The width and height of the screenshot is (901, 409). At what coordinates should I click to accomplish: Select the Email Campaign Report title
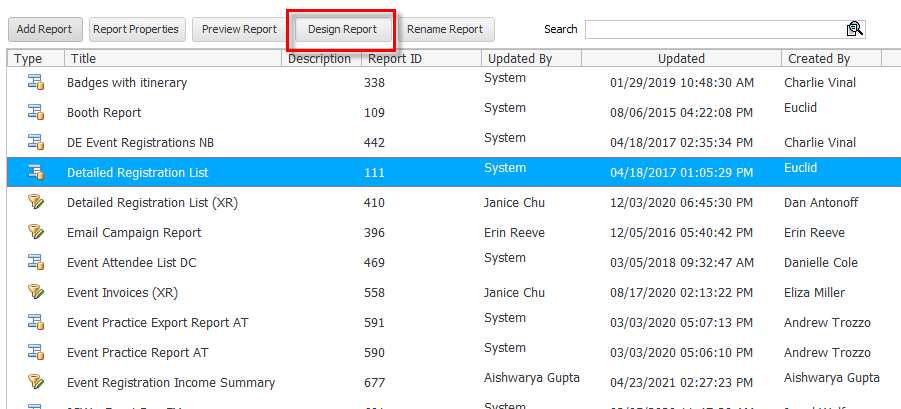pos(134,233)
